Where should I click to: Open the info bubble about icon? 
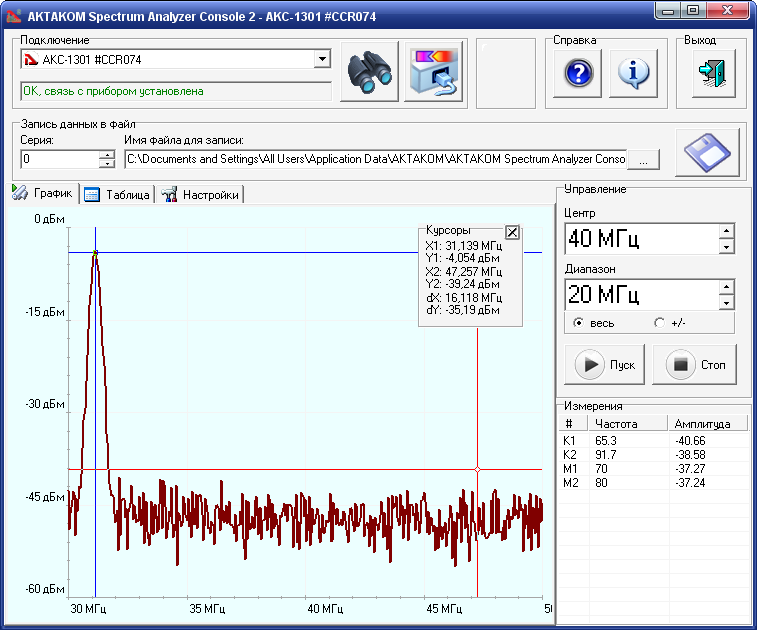tap(633, 73)
